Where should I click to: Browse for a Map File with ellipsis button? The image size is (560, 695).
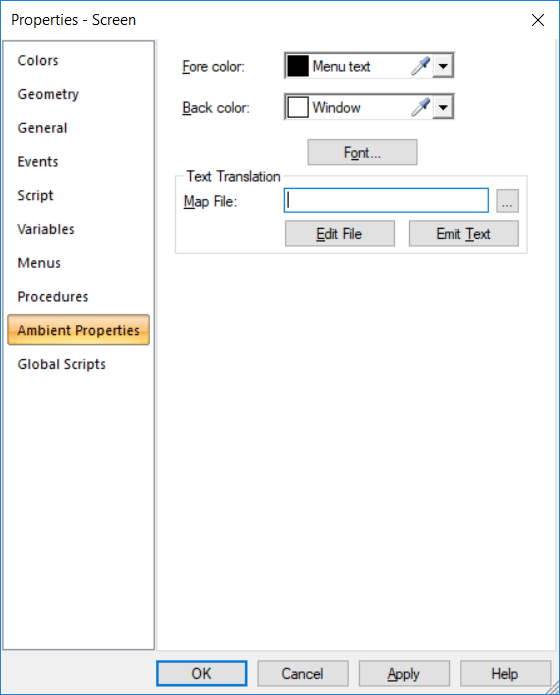pos(507,201)
